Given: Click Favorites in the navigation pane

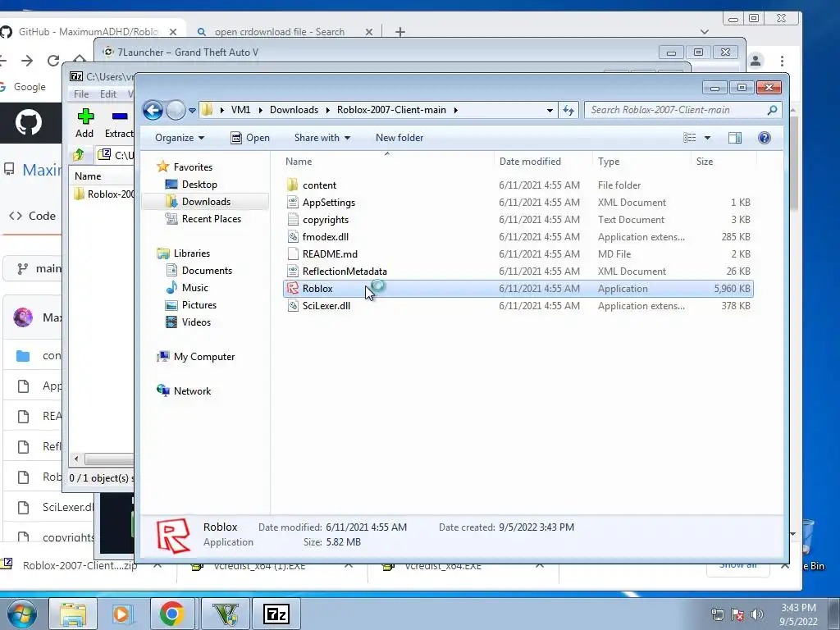Looking at the screenshot, I should pos(193,167).
